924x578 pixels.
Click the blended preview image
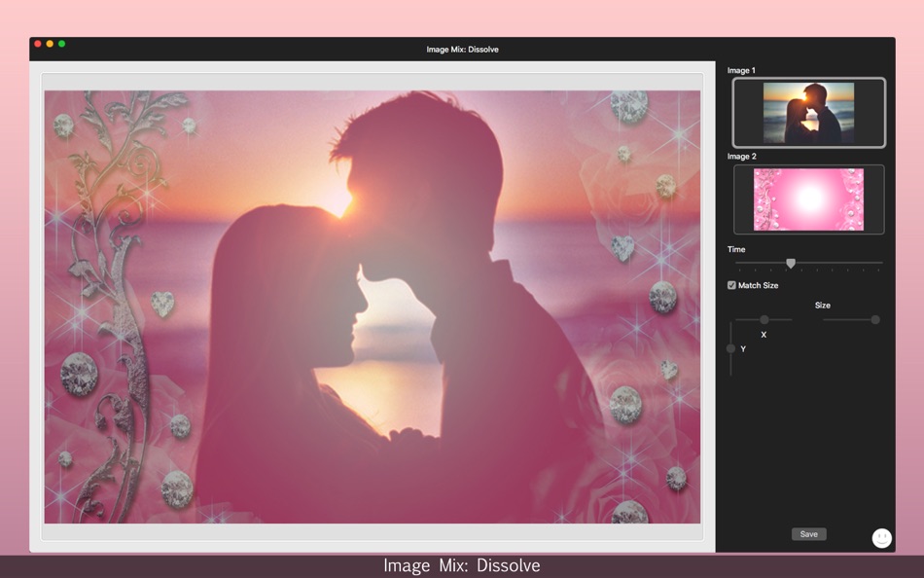click(373, 307)
